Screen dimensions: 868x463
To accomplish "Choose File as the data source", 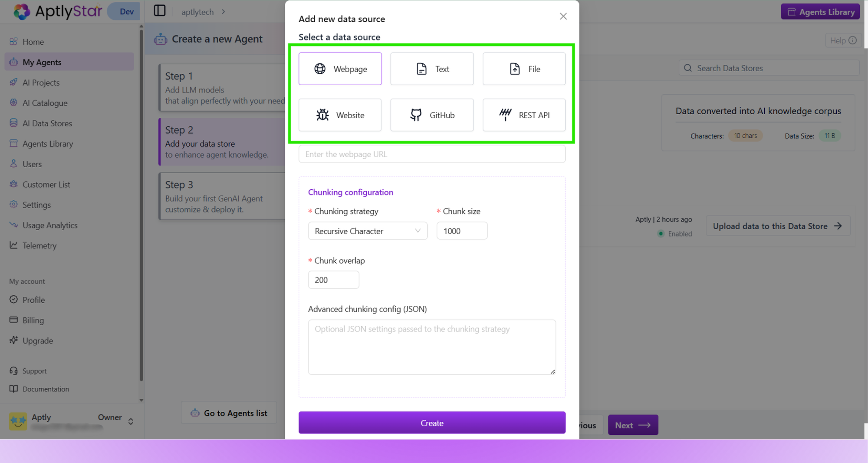I will point(524,69).
